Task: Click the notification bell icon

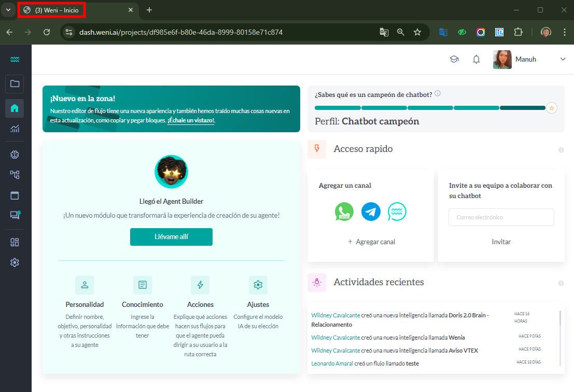Action: point(476,59)
